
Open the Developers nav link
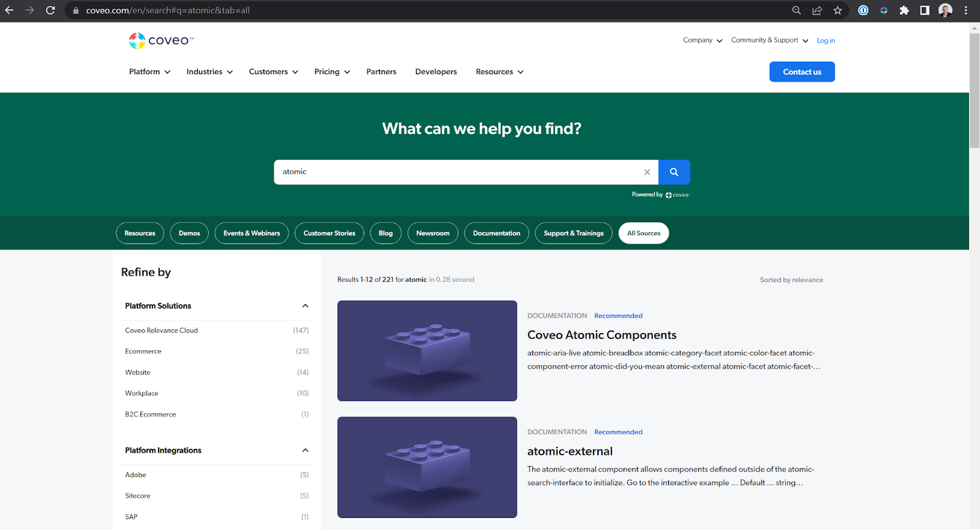click(x=436, y=72)
